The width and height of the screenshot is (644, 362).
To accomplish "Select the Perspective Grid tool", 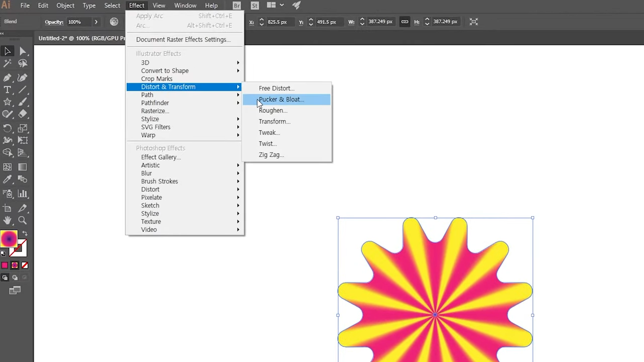I will point(23,153).
